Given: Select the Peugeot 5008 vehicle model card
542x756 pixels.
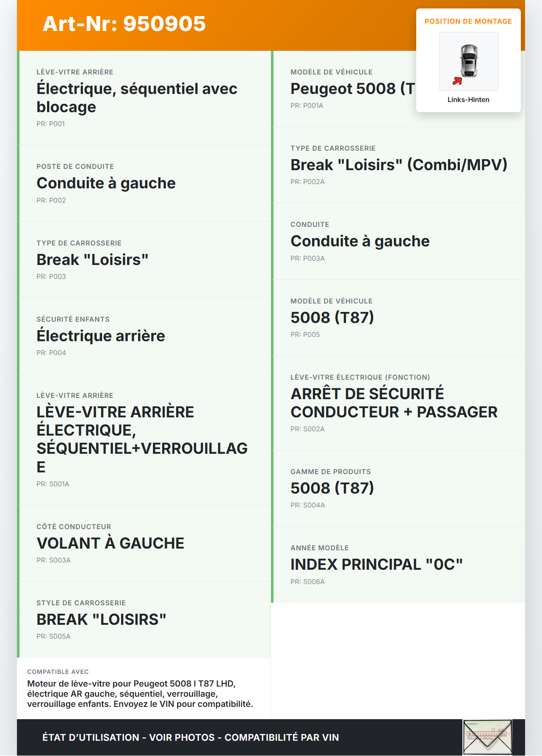Looking at the screenshot, I should coord(352,89).
